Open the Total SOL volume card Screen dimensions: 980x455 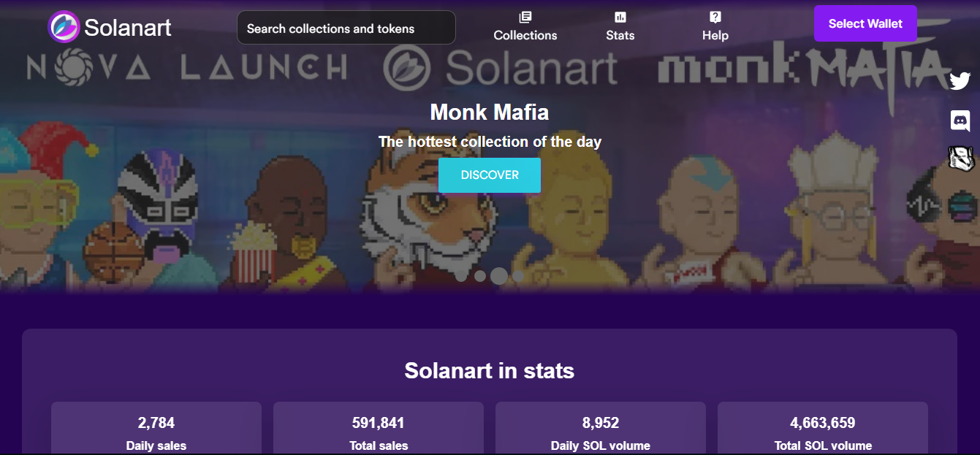(x=822, y=432)
